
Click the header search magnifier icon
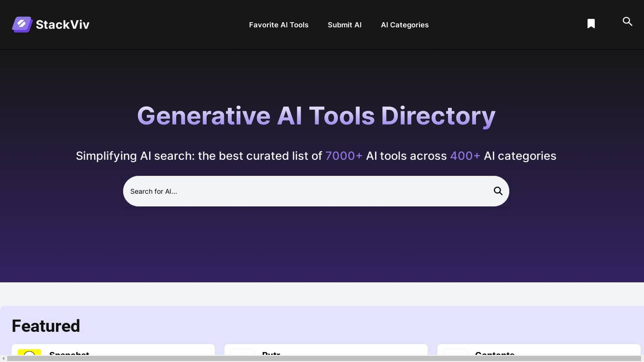click(x=627, y=21)
